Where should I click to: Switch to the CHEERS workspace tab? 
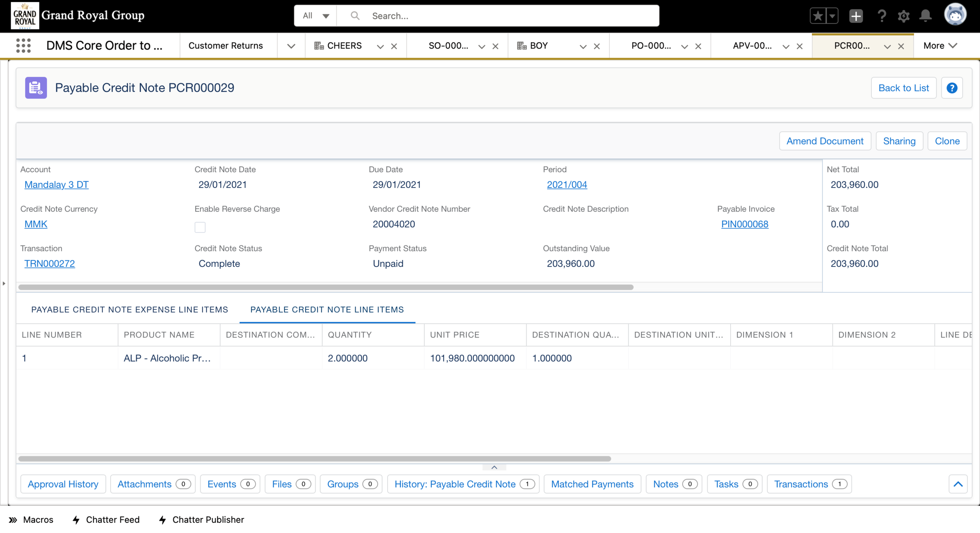tap(344, 46)
